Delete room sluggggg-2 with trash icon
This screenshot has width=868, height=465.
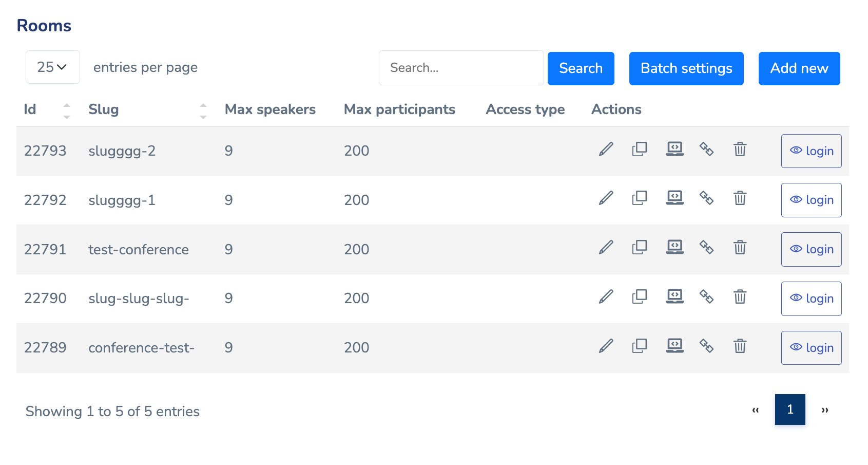[x=740, y=150]
